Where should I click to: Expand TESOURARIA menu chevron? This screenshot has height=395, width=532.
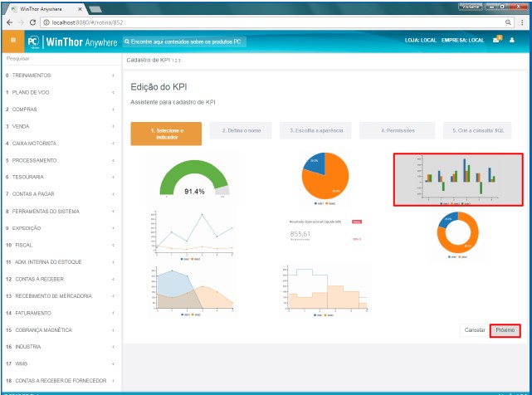tap(114, 177)
